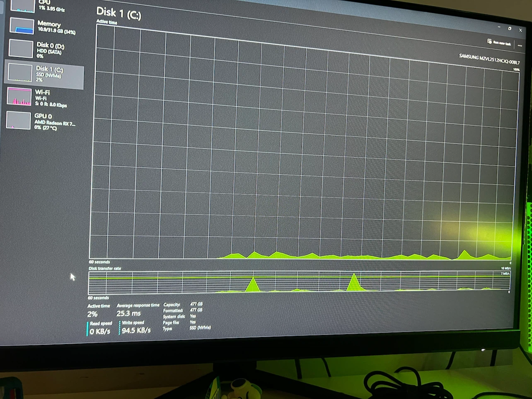Click the Type value SSD (NVMe)
This screenshot has width=532, height=399.
point(200,328)
